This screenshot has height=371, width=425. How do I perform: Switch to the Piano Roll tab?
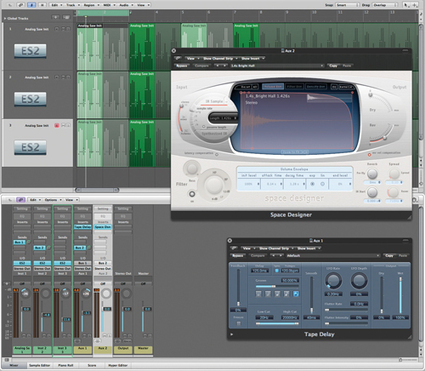(x=66, y=365)
